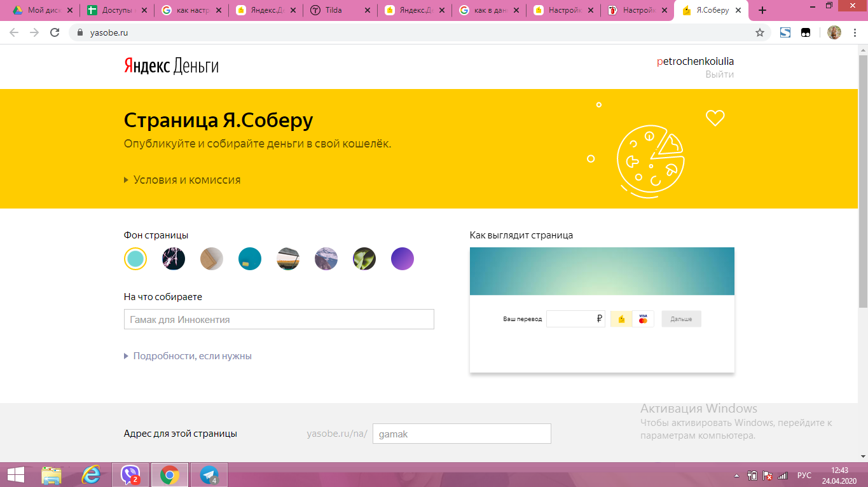Viewport: 868px width, 487px height.
Task: Open a new browser tab
Action: pyautogui.click(x=762, y=10)
